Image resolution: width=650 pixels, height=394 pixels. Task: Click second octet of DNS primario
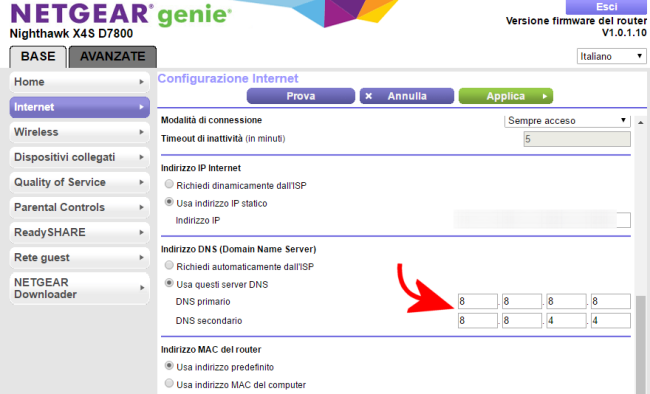[522, 302]
